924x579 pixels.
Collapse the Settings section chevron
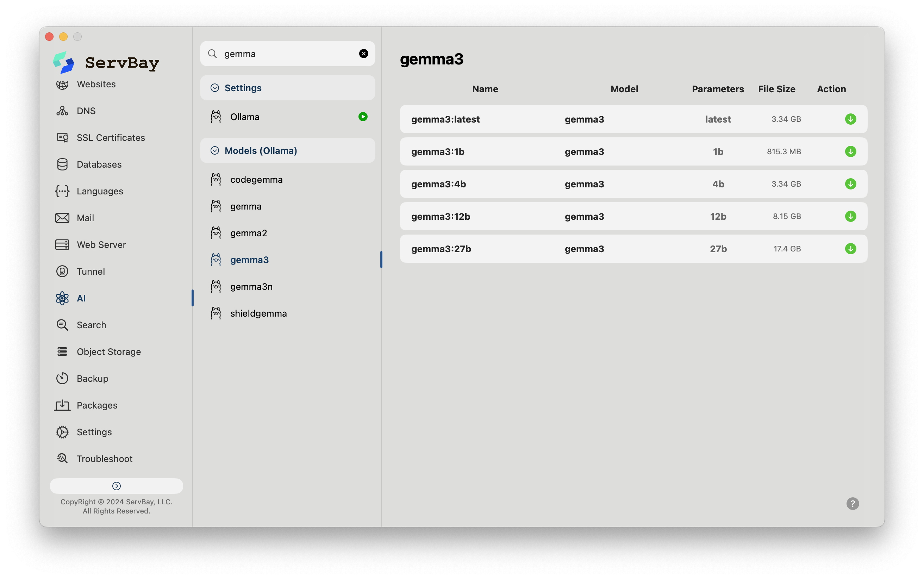215,88
